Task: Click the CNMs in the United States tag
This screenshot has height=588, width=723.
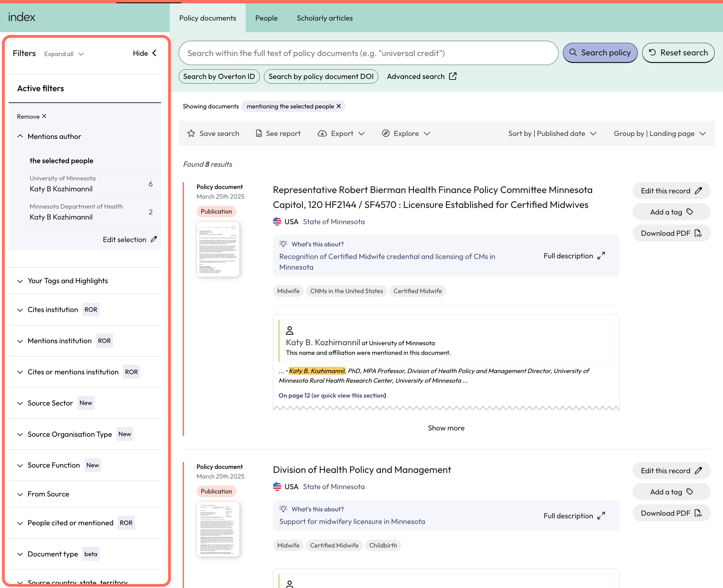Action: 346,291
